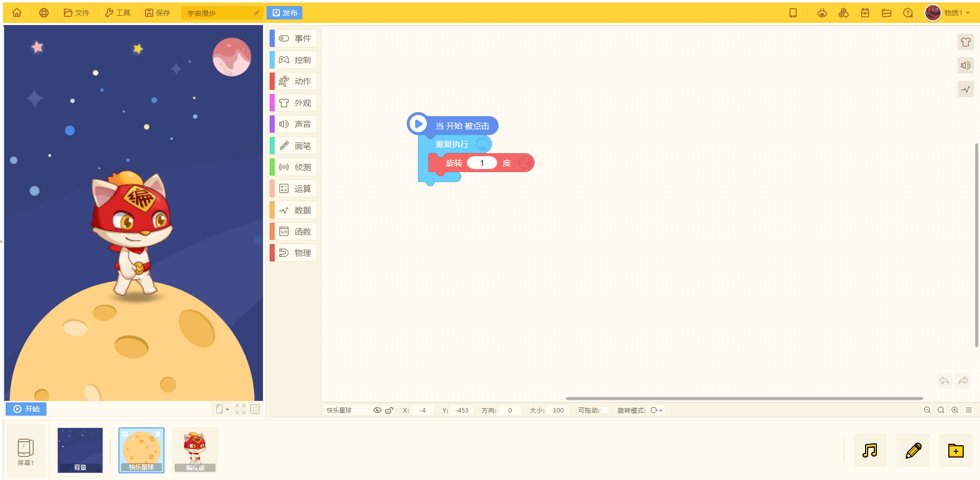Open the three-cubes icon in top bar
Viewport: 980px width, 480px height.
(x=844, y=13)
